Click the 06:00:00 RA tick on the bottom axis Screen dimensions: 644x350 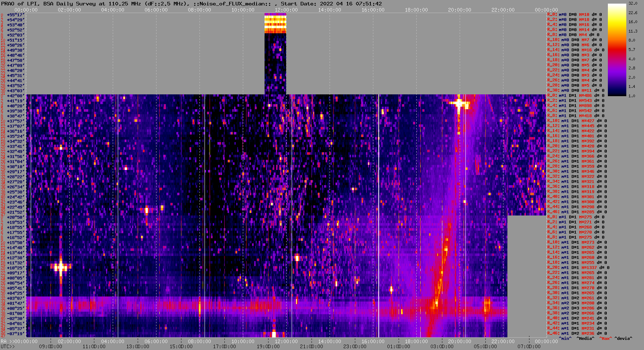pyautogui.click(x=156, y=341)
